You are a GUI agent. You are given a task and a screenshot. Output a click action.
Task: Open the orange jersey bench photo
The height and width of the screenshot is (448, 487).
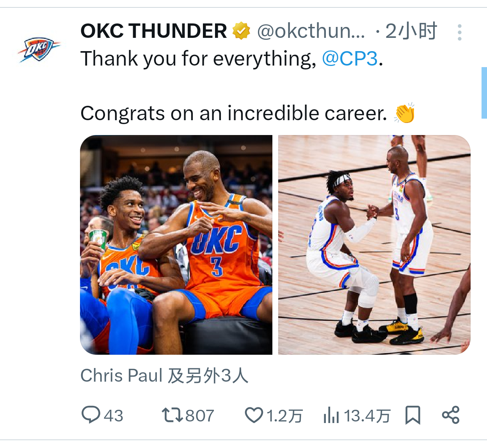[x=176, y=245]
